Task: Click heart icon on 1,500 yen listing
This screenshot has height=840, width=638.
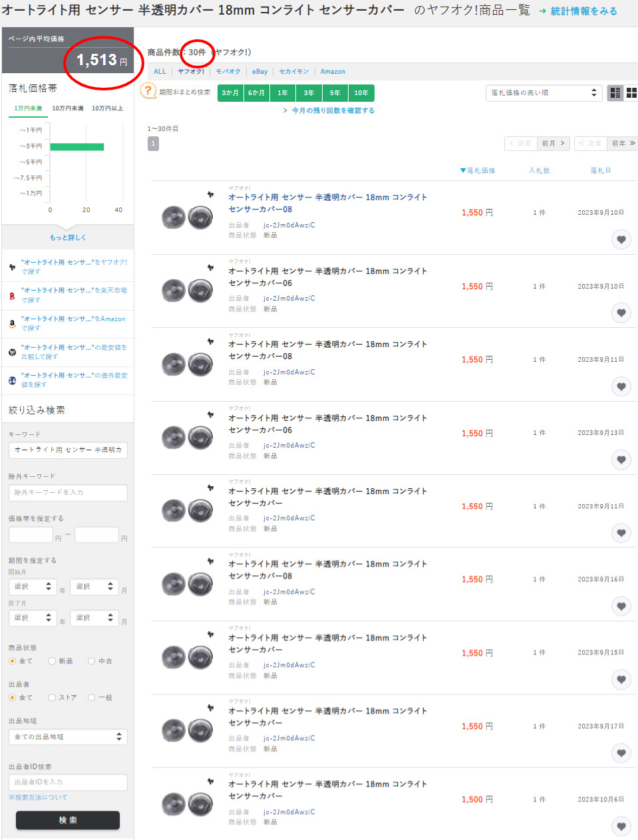Action: [621, 826]
